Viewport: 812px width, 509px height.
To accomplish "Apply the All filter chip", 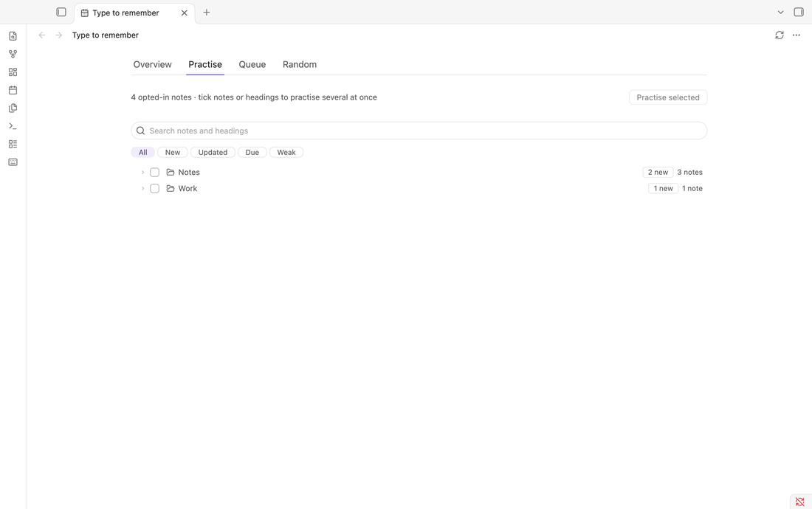I will point(143,152).
